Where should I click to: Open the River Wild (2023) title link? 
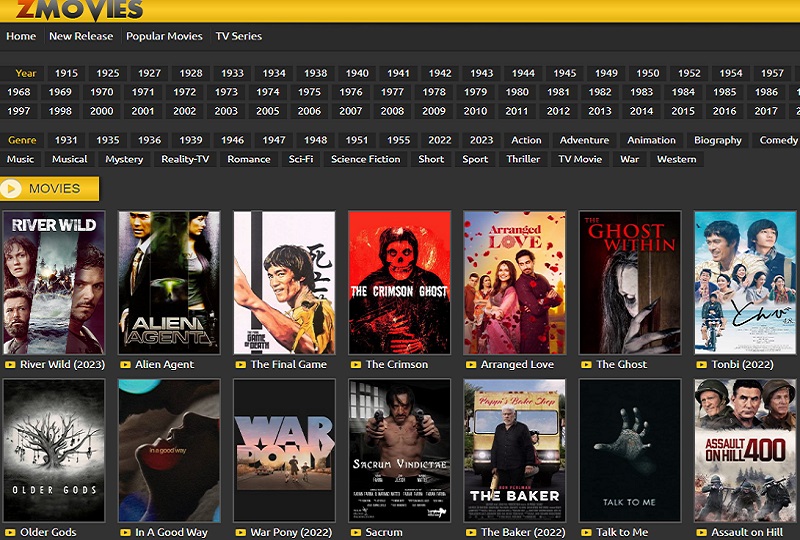point(62,364)
